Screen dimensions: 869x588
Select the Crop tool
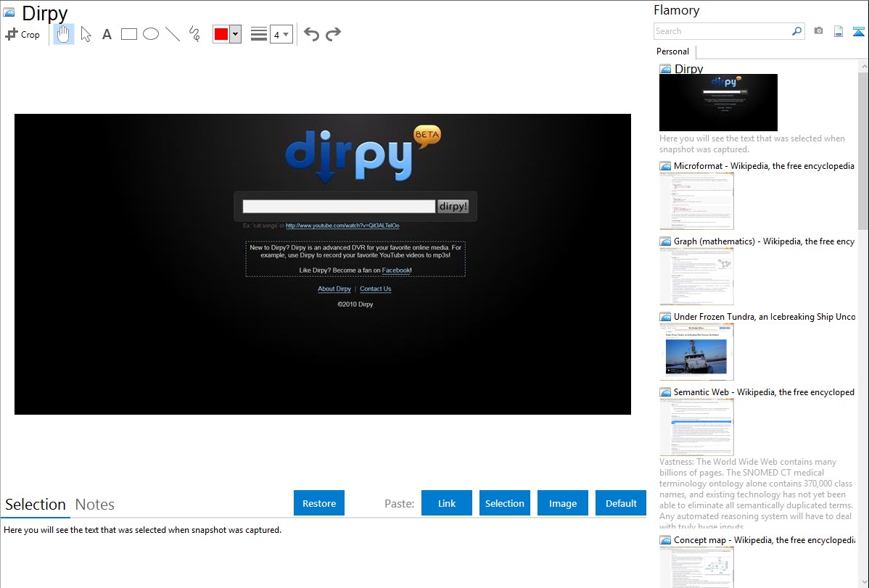[x=22, y=34]
